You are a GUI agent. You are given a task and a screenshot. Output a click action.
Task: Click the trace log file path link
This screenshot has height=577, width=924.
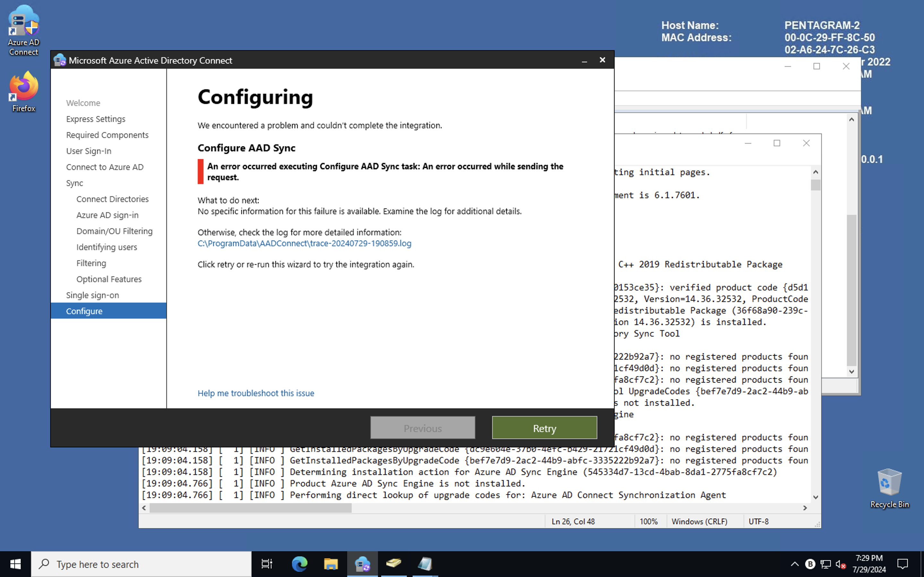304,243
